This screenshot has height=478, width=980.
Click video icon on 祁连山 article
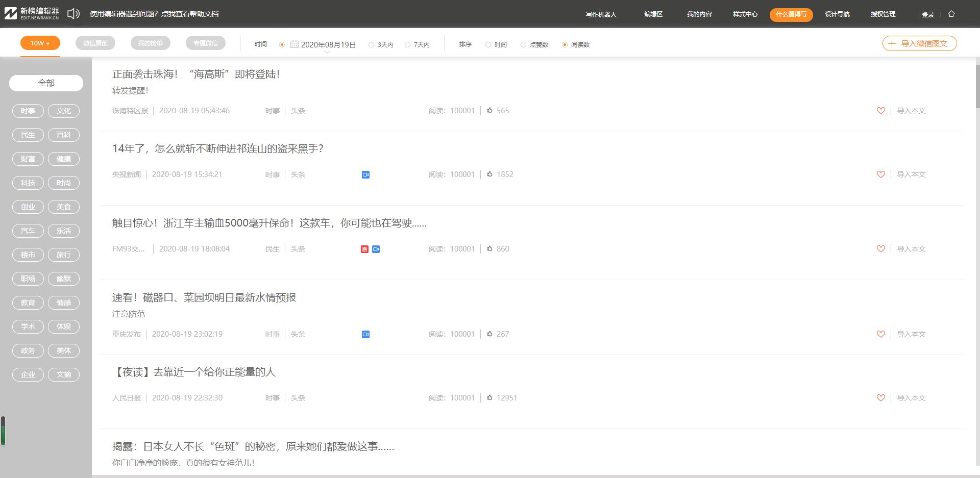click(x=365, y=174)
